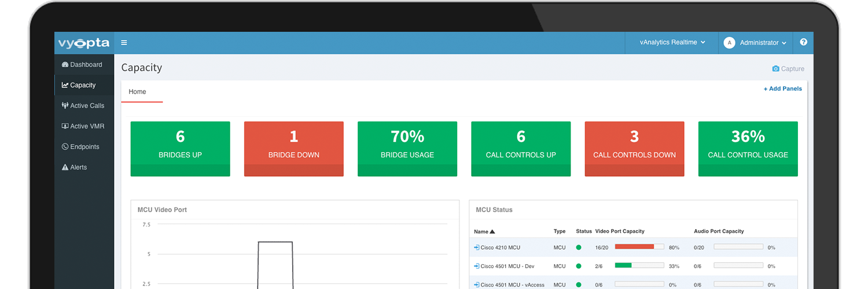The image size is (868, 289).
Task: Navigate to Endpoints
Action: click(x=84, y=147)
